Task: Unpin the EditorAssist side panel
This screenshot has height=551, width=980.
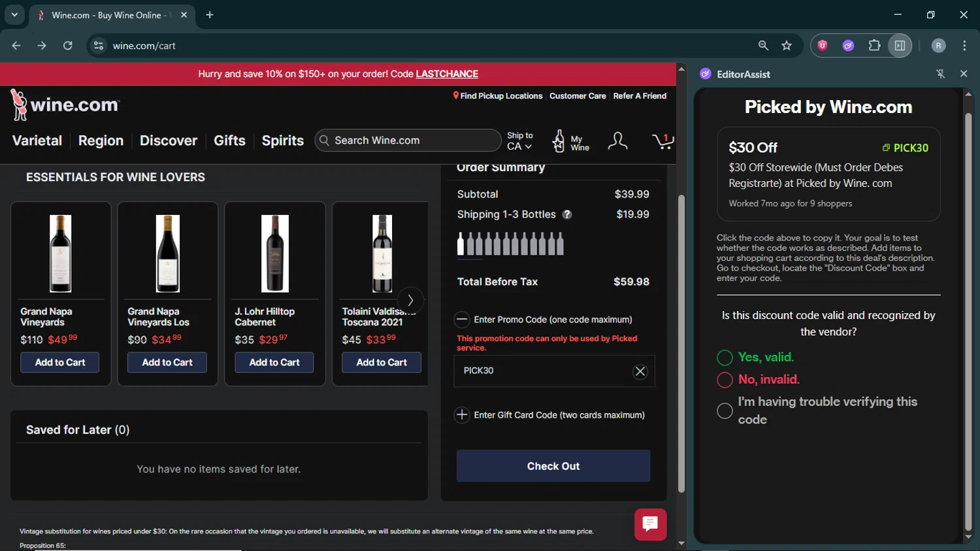Action: coord(941,74)
